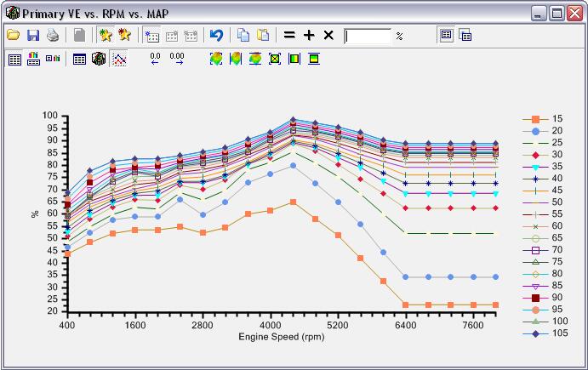Click the Open file folder icon
588x370 pixels.
tap(13, 36)
